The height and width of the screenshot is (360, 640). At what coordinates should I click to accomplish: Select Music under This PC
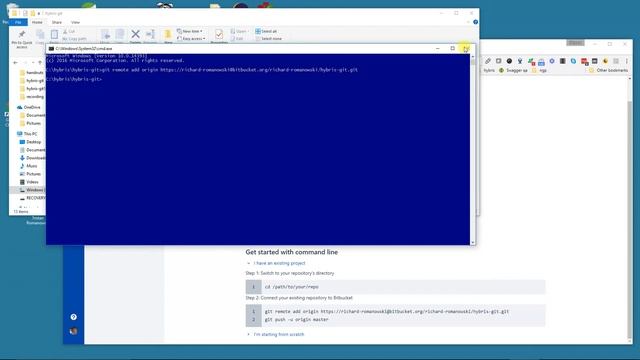point(29,166)
